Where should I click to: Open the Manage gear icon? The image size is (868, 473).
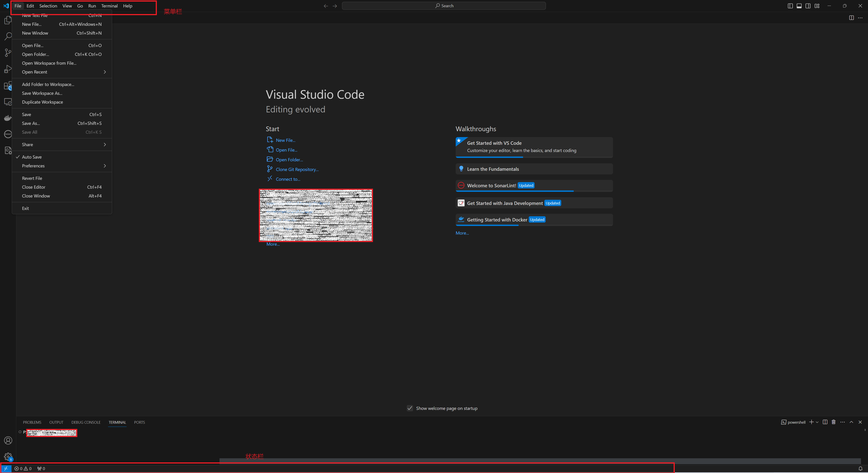[x=8, y=457]
